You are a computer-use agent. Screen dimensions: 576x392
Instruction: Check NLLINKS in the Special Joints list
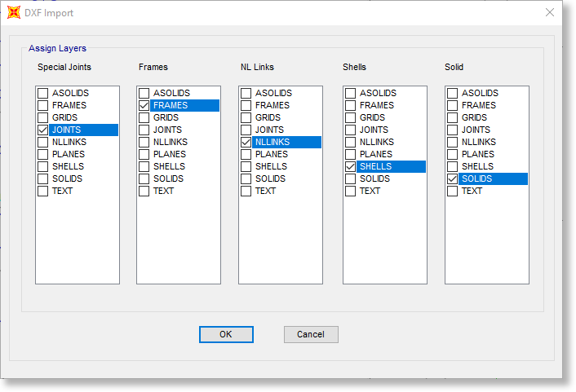[42, 143]
